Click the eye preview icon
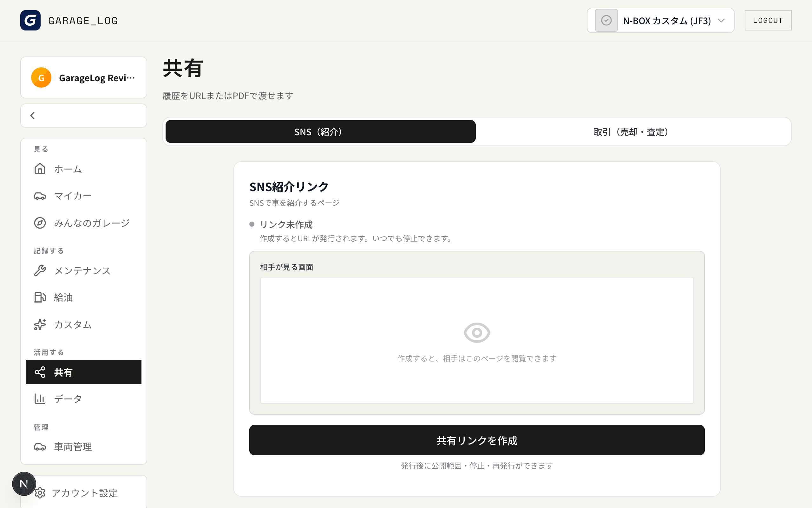 [477, 333]
